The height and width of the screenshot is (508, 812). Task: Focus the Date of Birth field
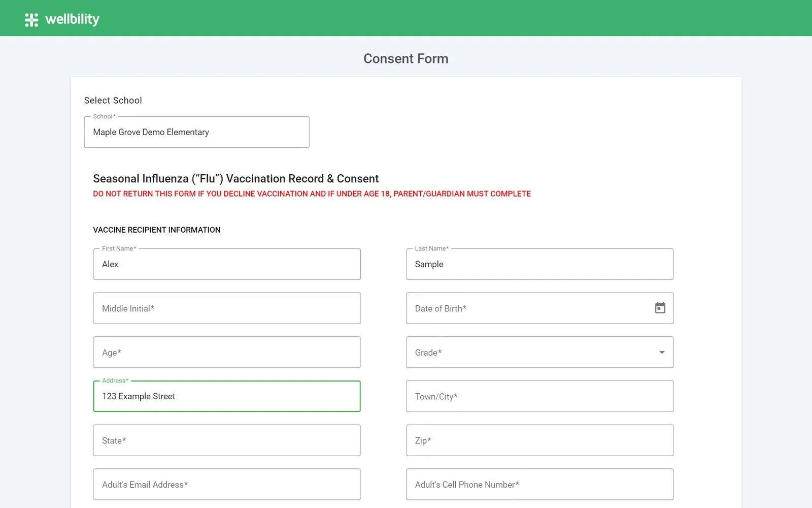click(539, 308)
